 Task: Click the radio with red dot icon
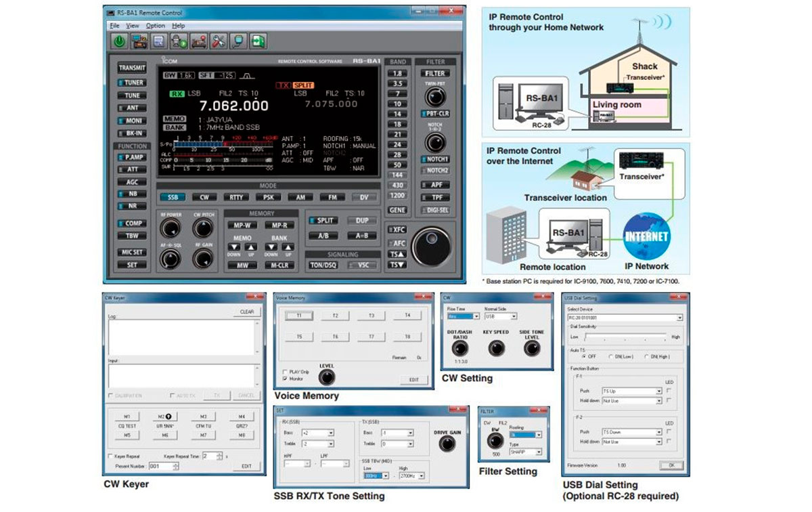[x=198, y=41]
